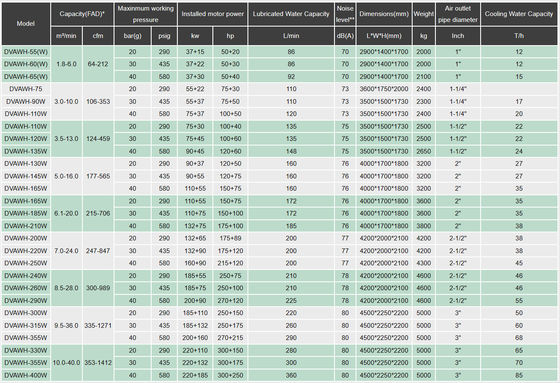The image size is (560, 383).
Task: Select the DVAWH-315W model cell
Action: (x=26, y=325)
